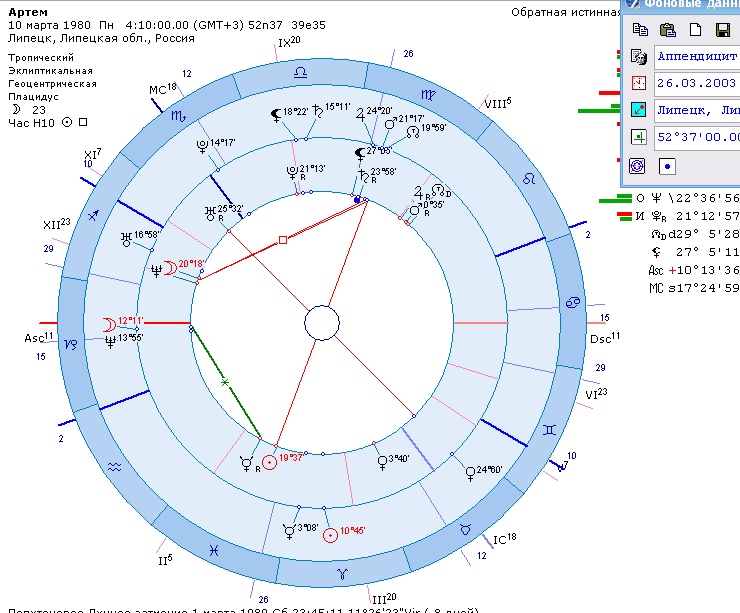Click the coordinates icon beside 52°37'00 field
The width and height of the screenshot is (740, 613).
[x=639, y=137]
